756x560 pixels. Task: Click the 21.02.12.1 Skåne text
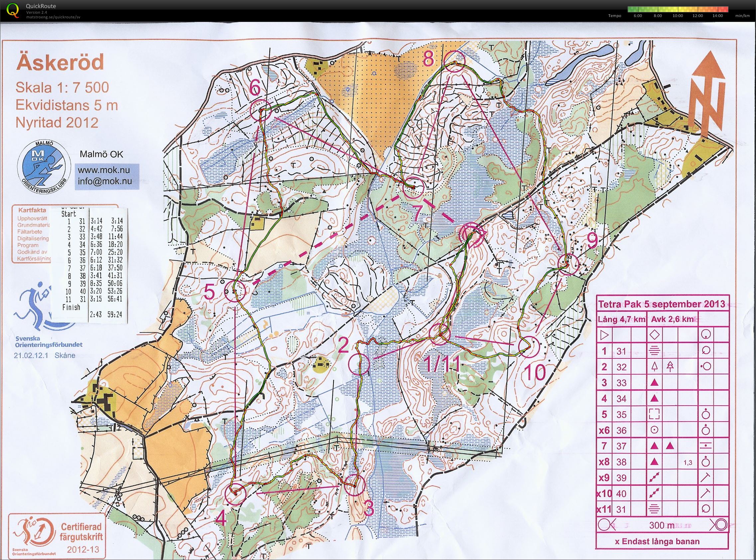pos(44,356)
